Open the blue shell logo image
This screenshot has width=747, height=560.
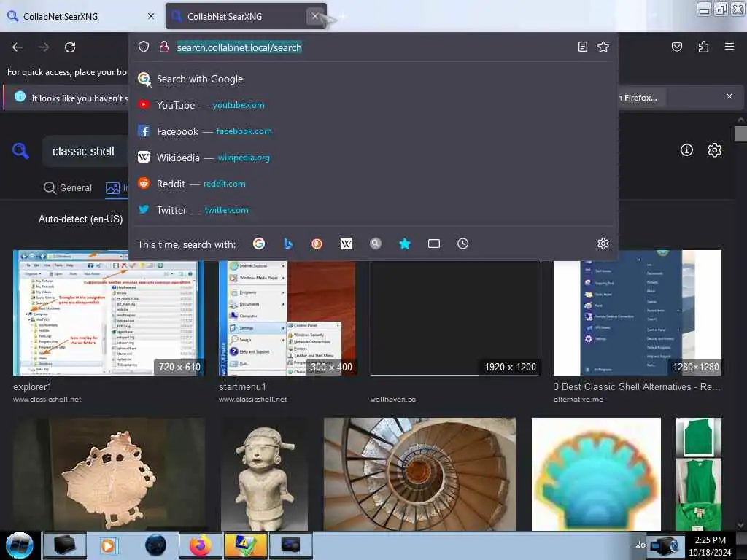pos(596,474)
